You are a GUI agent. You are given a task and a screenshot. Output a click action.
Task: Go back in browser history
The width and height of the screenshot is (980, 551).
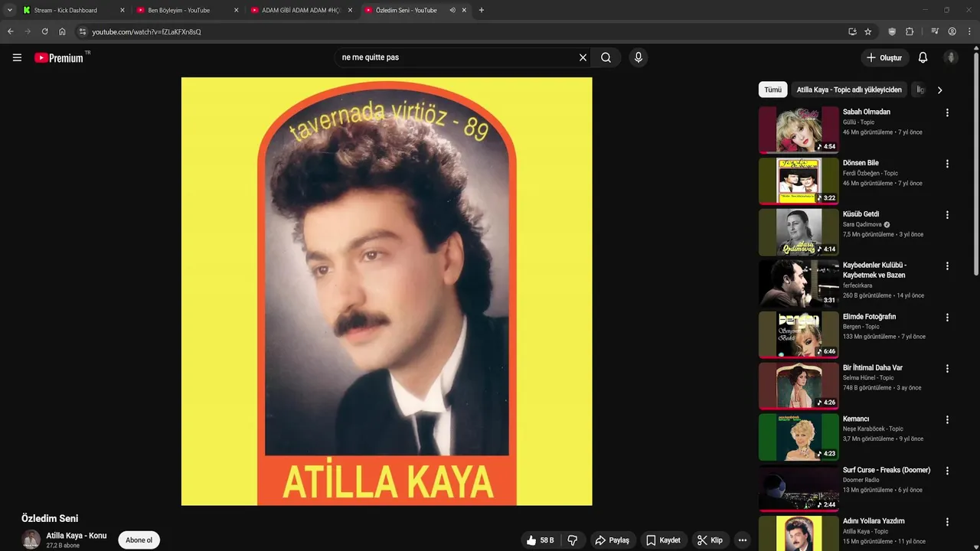click(10, 31)
